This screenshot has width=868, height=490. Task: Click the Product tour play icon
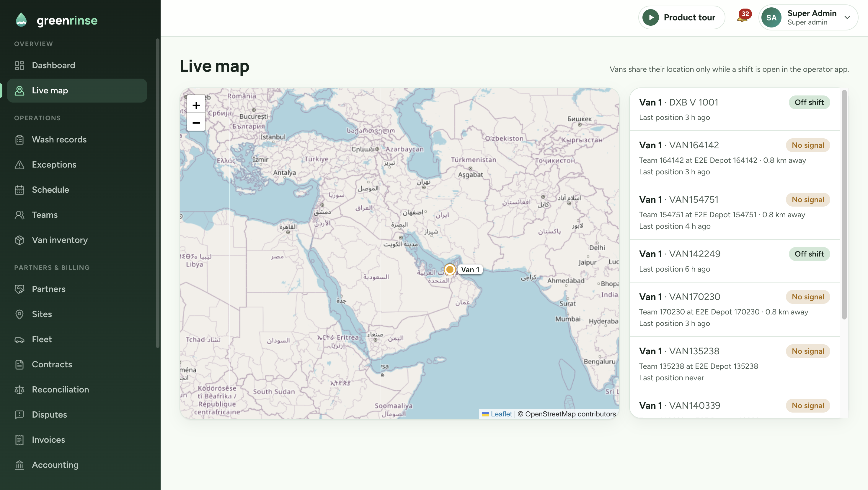650,17
